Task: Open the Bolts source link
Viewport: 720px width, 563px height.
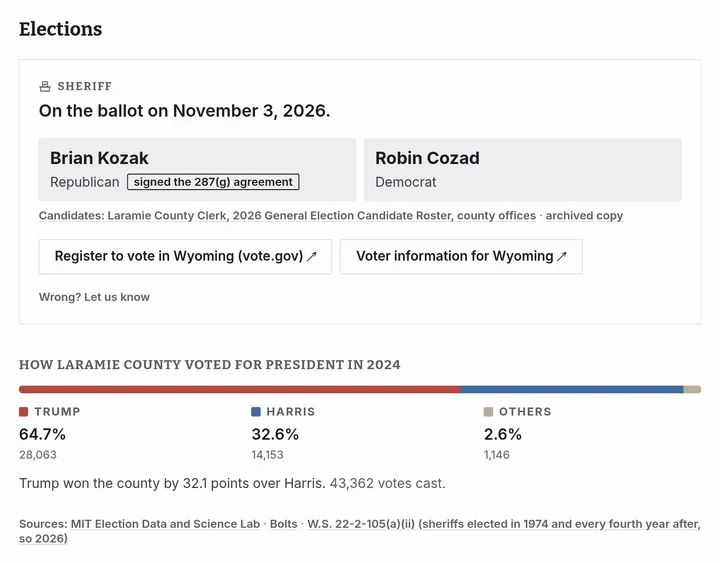Action: pyautogui.click(x=283, y=524)
